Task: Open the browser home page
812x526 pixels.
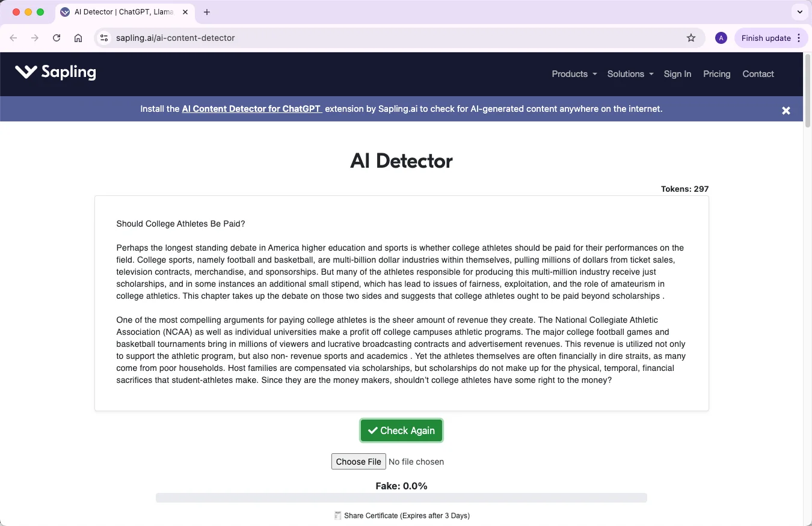Action: (x=78, y=38)
